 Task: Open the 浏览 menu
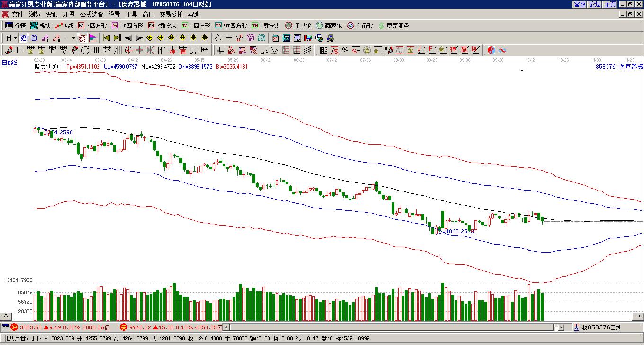(x=35, y=14)
